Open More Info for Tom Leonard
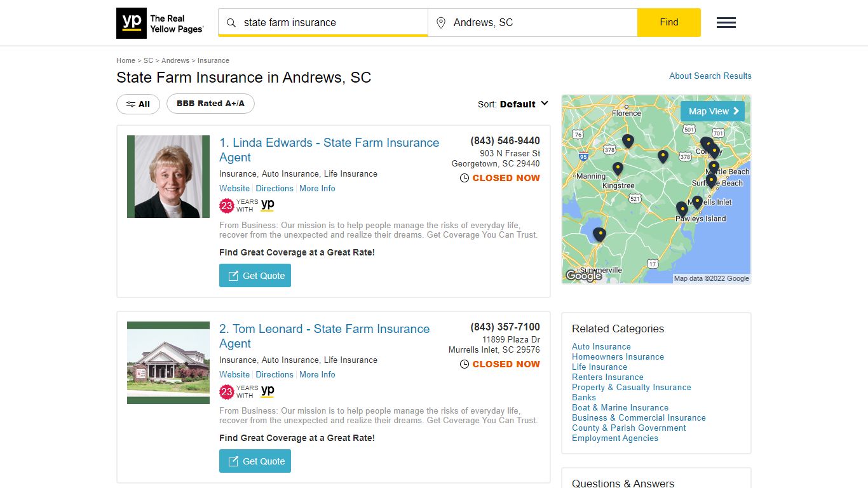The image size is (868, 488). tap(317, 374)
